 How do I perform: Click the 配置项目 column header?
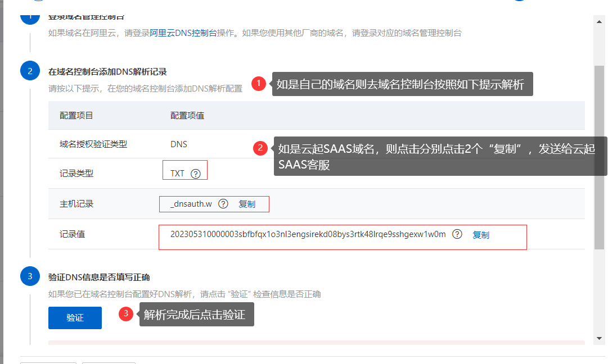[x=76, y=115]
